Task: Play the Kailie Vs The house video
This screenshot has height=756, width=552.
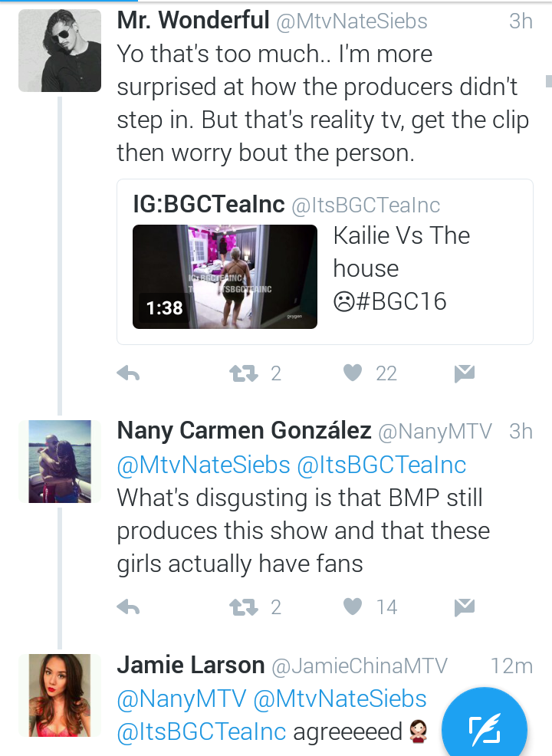Action: [x=225, y=277]
